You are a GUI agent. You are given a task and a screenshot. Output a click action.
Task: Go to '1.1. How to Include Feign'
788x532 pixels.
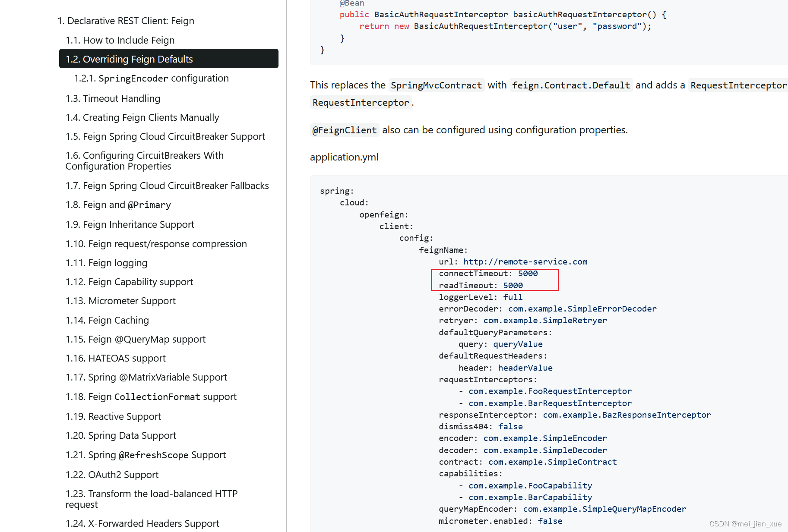[120, 40]
